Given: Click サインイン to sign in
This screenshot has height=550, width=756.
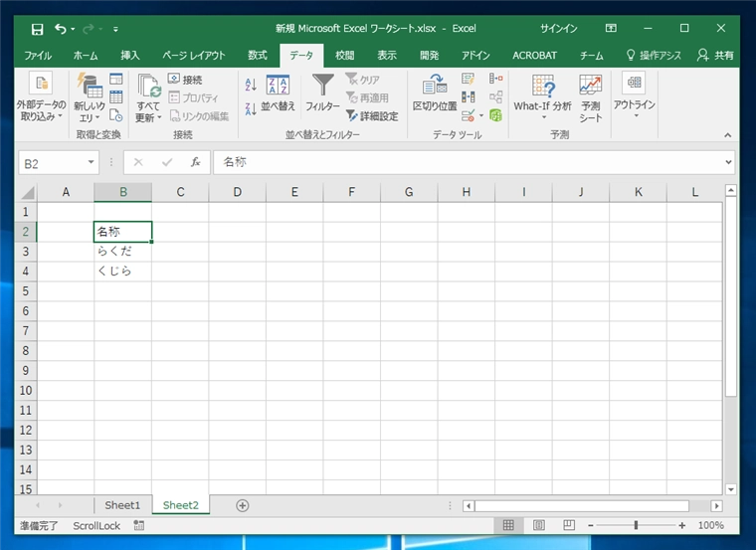Looking at the screenshot, I should [x=558, y=29].
